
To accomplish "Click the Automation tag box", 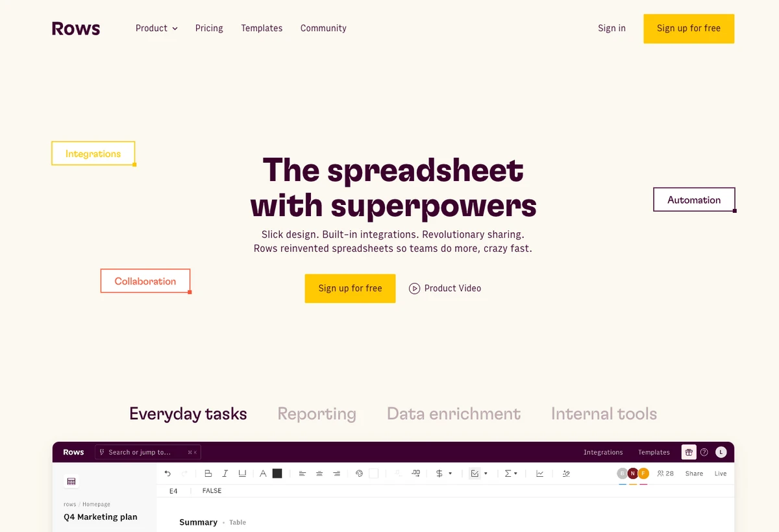I will 694,200.
